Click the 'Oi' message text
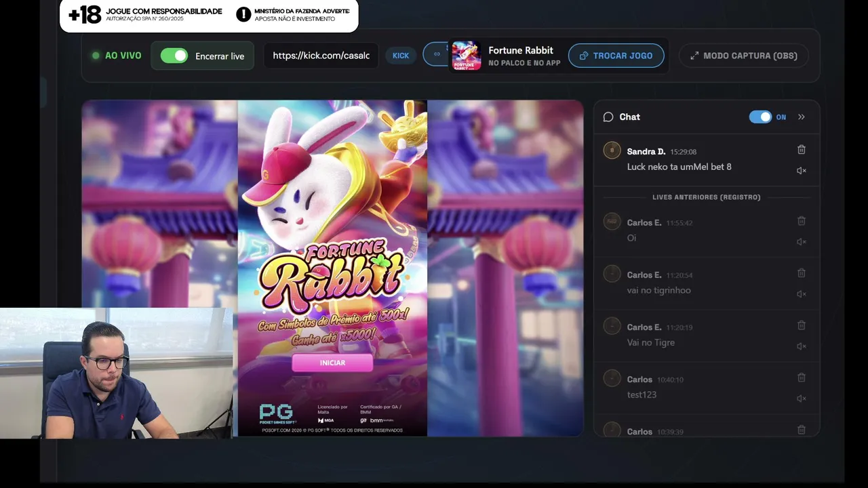The image size is (868, 488). click(631, 238)
